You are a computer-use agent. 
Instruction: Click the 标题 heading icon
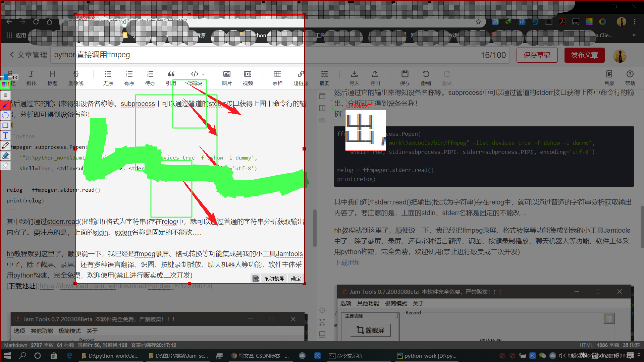coord(52,78)
